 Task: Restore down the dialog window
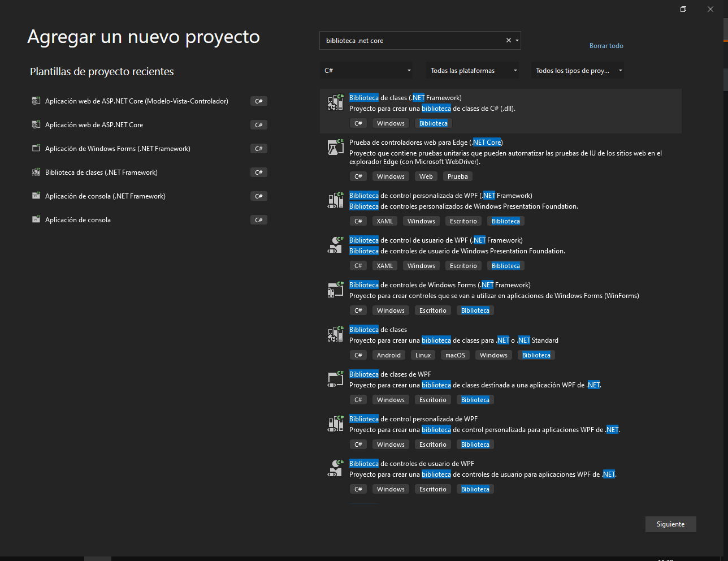point(683,9)
